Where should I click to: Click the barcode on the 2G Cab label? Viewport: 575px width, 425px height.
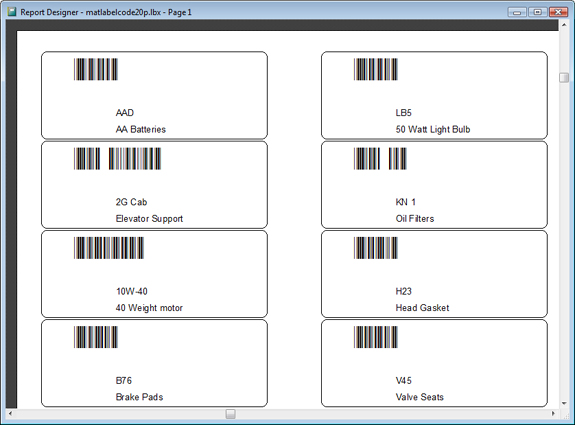coord(117,158)
